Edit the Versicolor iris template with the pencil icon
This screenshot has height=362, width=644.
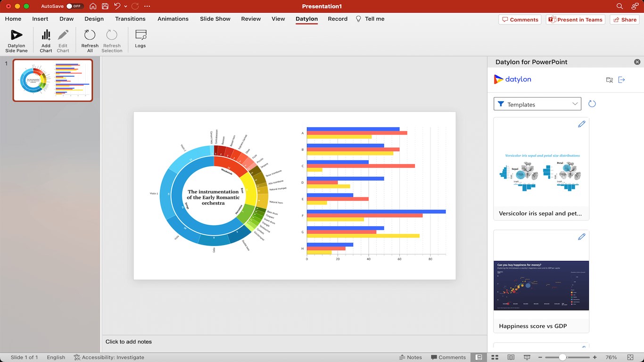[x=581, y=124]
